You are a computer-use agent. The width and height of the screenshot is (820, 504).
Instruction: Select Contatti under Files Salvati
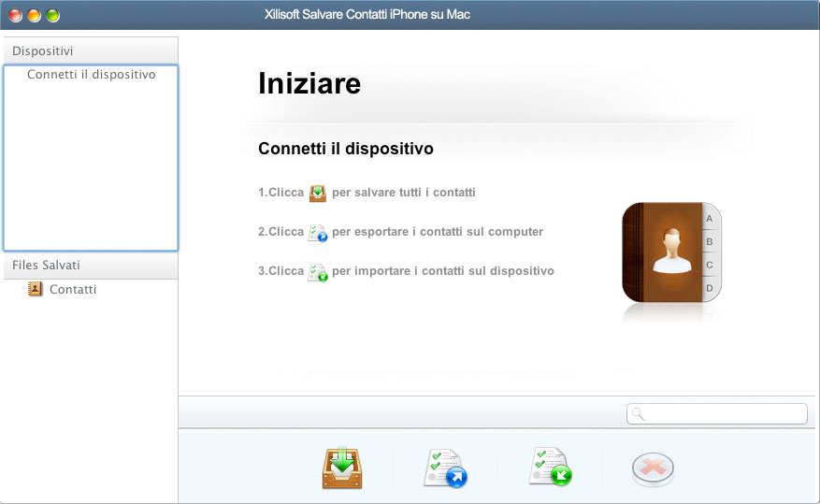click(73, 289)
